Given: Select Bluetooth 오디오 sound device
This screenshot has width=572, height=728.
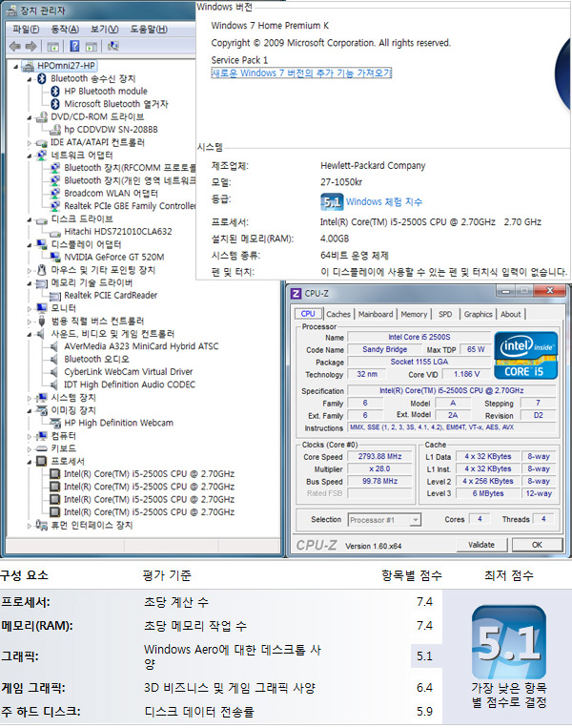Looking at the screenshot, I should (96, 359).
